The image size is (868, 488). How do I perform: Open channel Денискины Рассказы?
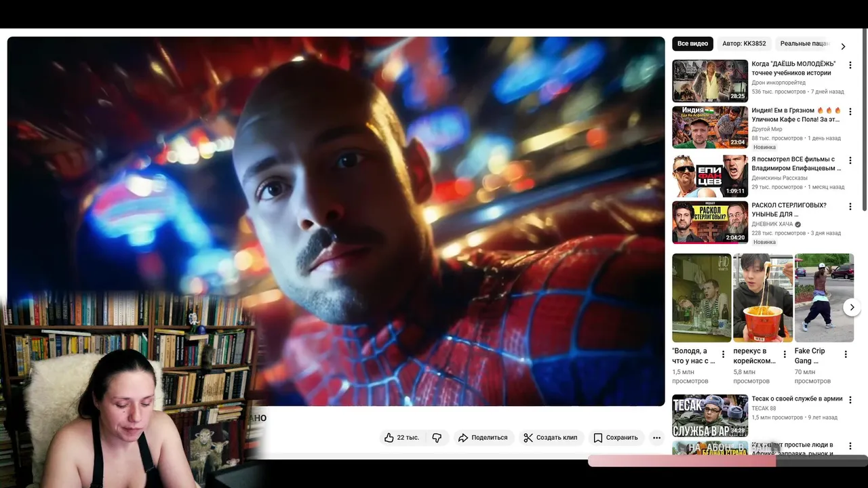[779, 178]
